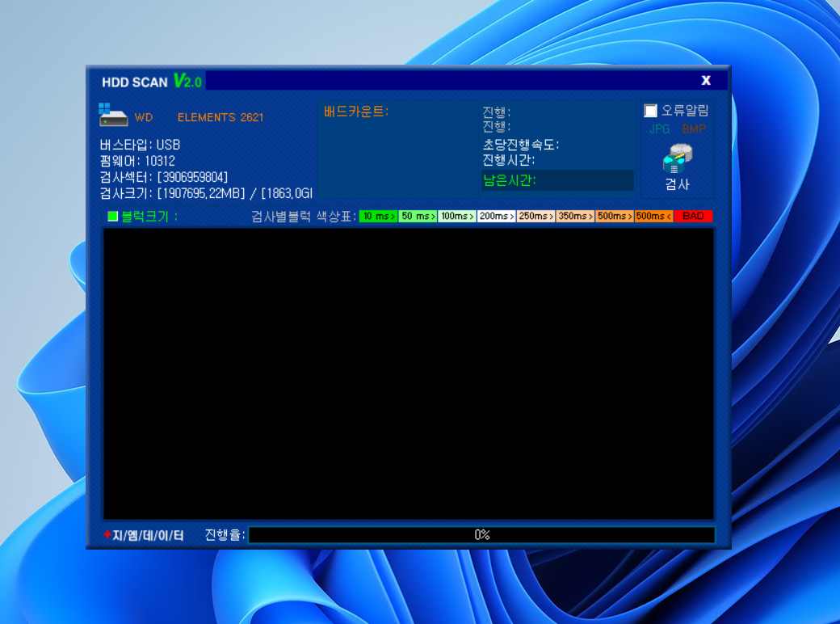Click the 250ms color swatch
840x624 pixels.
tap(535, 216)
